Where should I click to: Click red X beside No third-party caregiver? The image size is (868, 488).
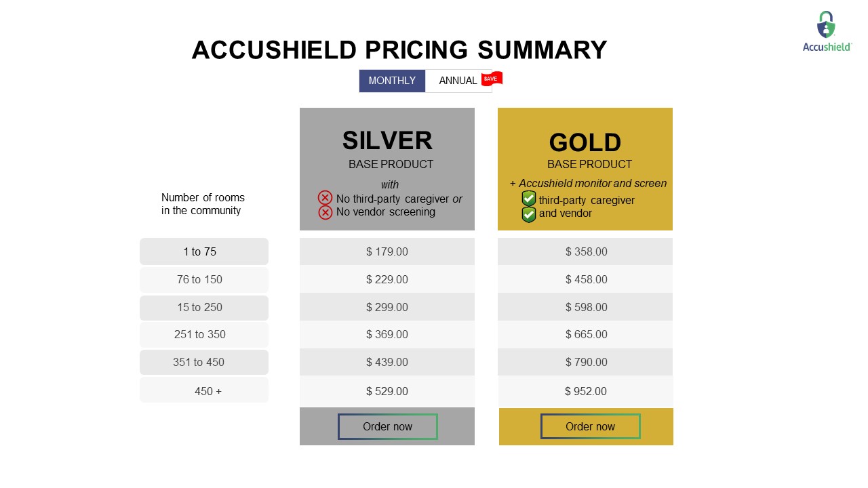point(325,198)
